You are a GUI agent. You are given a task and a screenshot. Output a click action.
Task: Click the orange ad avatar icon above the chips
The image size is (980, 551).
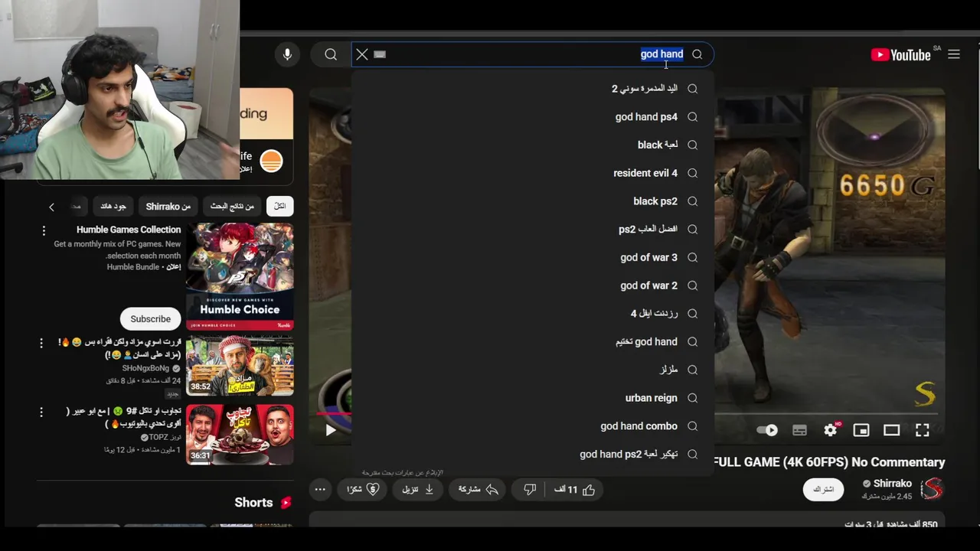(x=271, y=161)
